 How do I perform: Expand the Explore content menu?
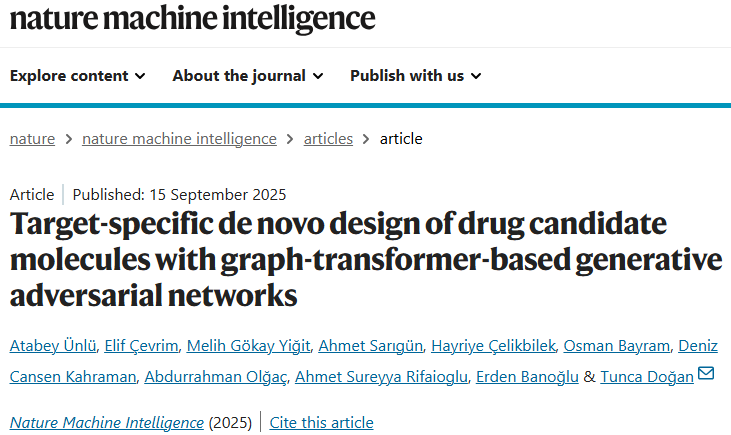[78, 76]
